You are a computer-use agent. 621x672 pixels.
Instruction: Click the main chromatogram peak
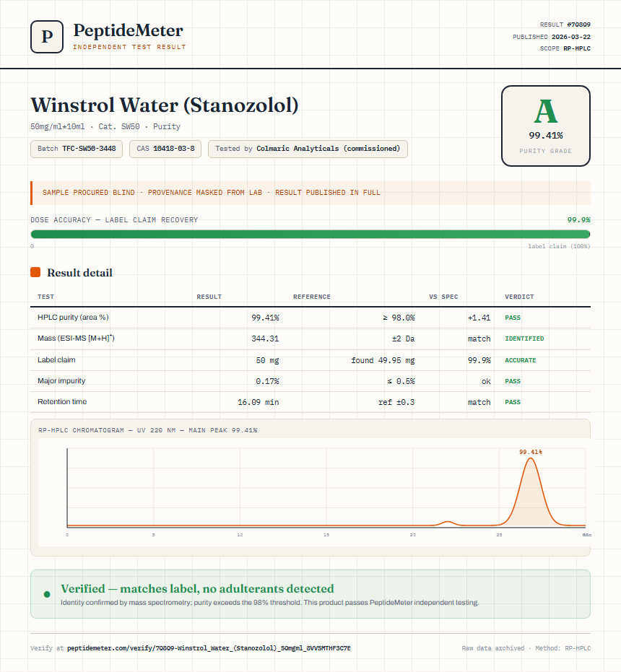pyautogui.click(x=531, y=492)
